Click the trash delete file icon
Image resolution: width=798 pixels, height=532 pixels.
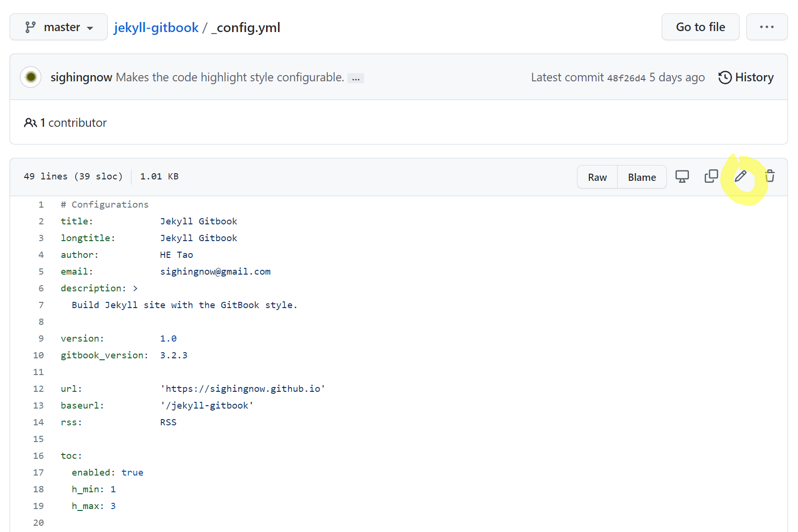(770, 177)
